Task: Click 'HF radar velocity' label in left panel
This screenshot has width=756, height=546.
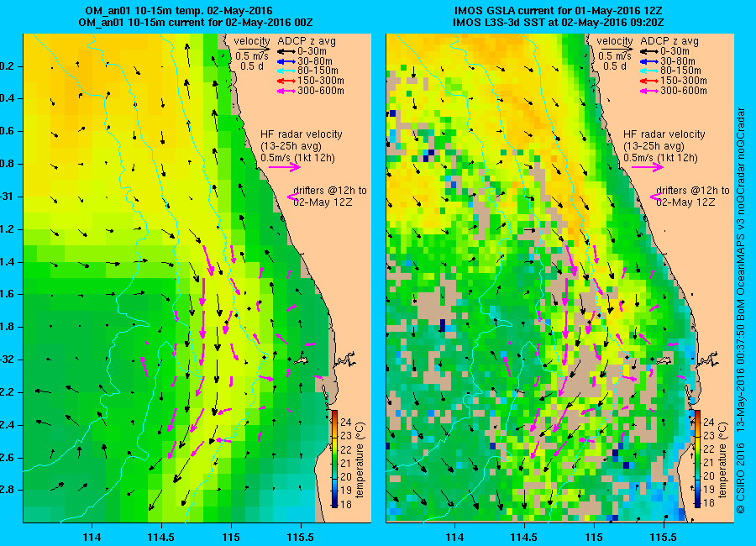Action: click(302, 134)
